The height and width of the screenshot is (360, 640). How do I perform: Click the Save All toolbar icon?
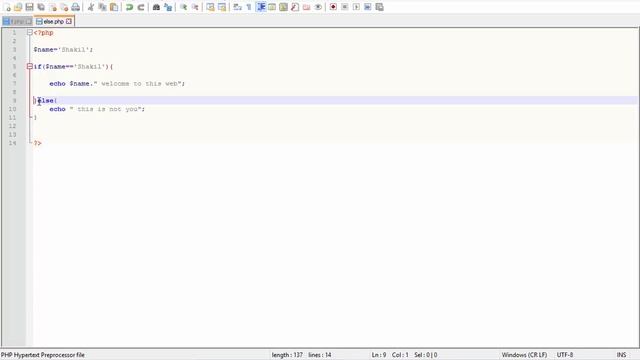point(41,7)
